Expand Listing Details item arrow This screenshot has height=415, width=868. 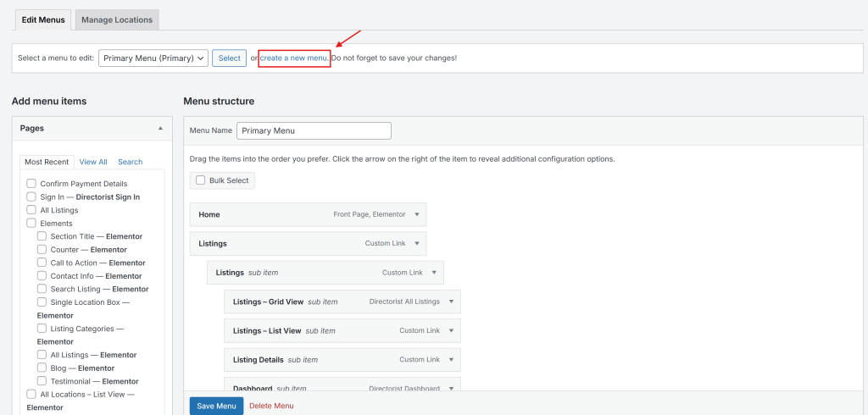[451, 360]
